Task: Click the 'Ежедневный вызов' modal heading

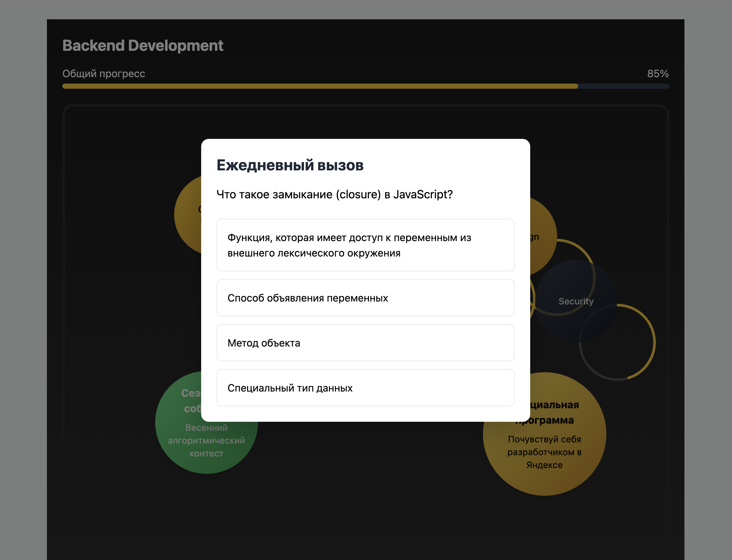Action: point(290,165)
